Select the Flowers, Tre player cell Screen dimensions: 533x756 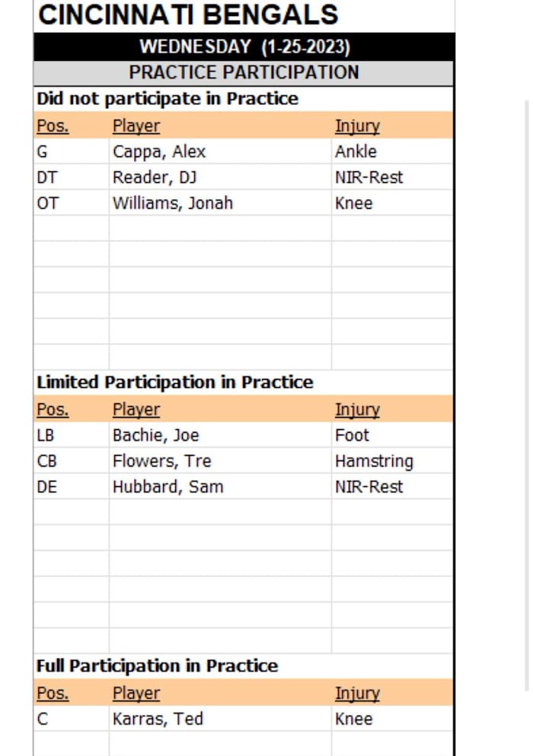pos(161,461)
